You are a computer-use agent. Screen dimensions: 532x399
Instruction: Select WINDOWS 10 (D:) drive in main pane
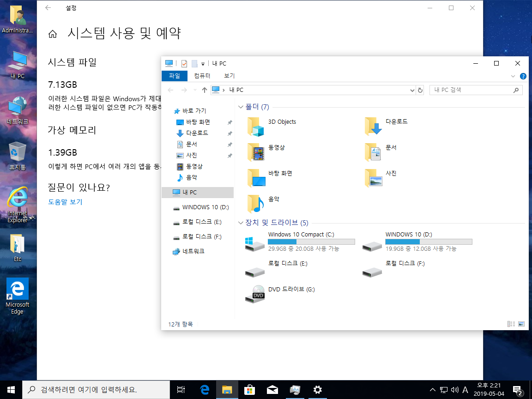tap(417, 242)
